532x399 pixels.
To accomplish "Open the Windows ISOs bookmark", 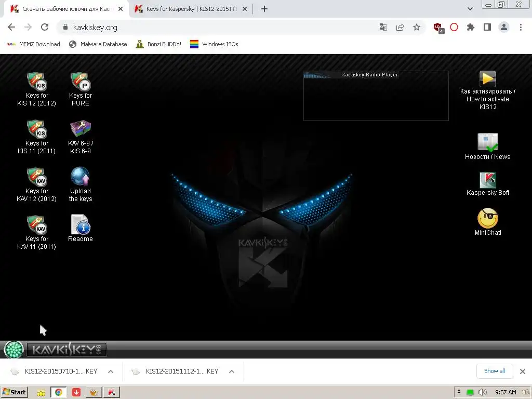I will point(214,44).
